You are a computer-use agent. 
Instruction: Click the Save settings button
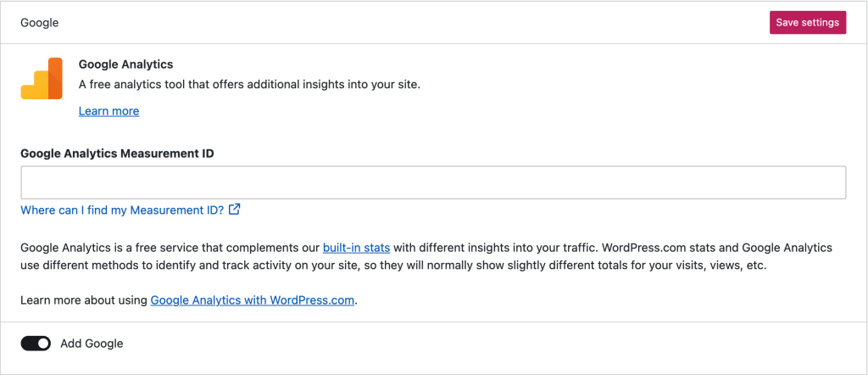tap(808, 22)
